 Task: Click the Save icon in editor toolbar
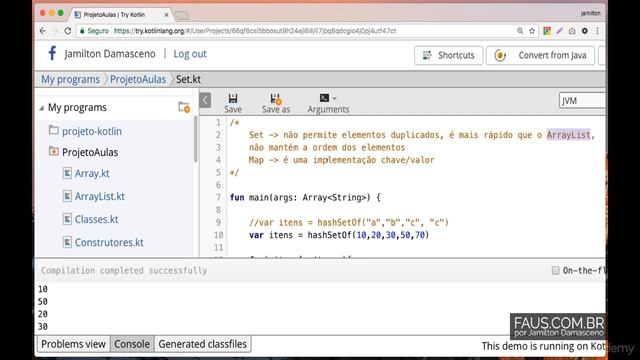point(233,98)
